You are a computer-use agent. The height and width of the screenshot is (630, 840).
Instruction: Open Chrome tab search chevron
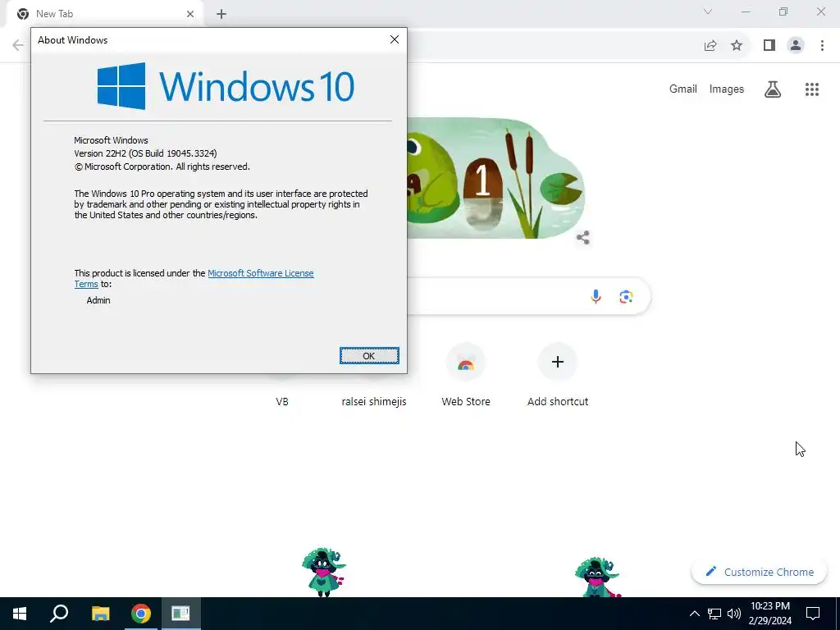click(708, 11)
